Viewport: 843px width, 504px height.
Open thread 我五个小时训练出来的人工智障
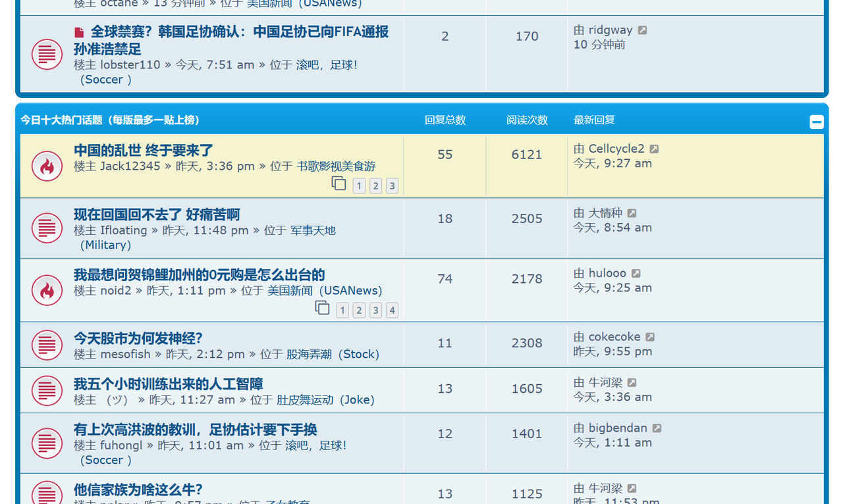click(x=169, y=384)
